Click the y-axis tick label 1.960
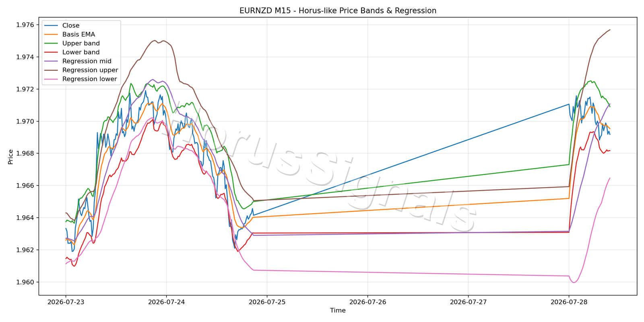The width and height of the screenshot is (644, 322). tap(25, 282)
